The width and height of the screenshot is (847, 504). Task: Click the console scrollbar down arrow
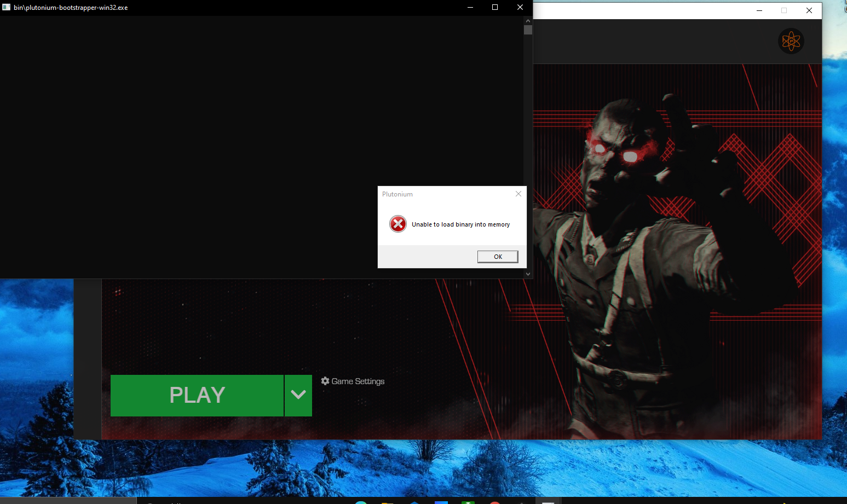(x=528, y=274)
